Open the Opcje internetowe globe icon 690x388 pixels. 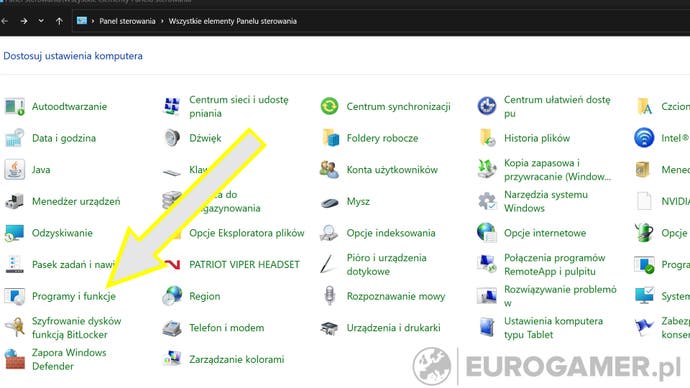[x=487, y=233]
